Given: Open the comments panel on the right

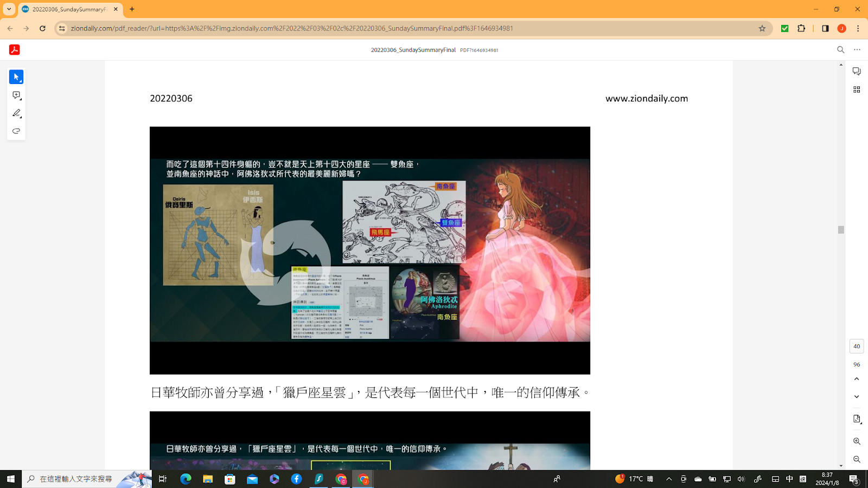Looking at the screenshot, I should [857, 72].
